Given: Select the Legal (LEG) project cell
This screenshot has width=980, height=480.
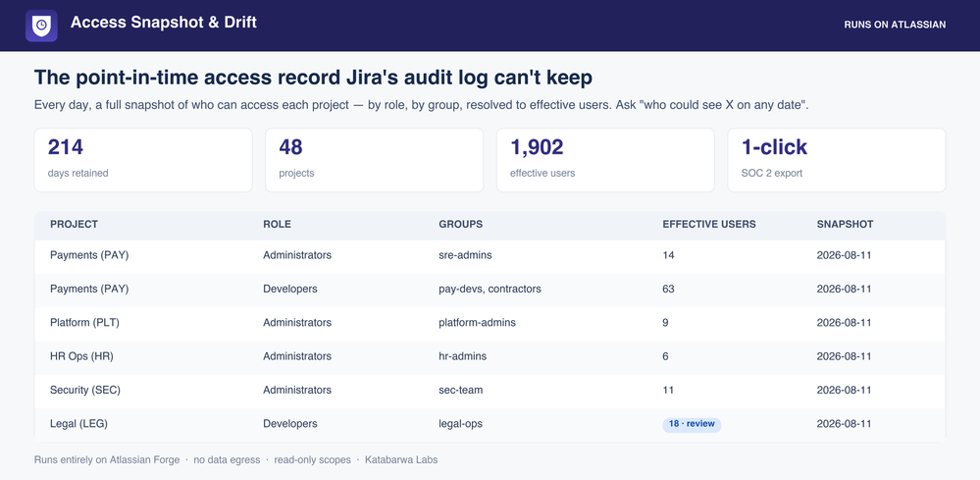Looking at the screenshot, I should 78,424.
